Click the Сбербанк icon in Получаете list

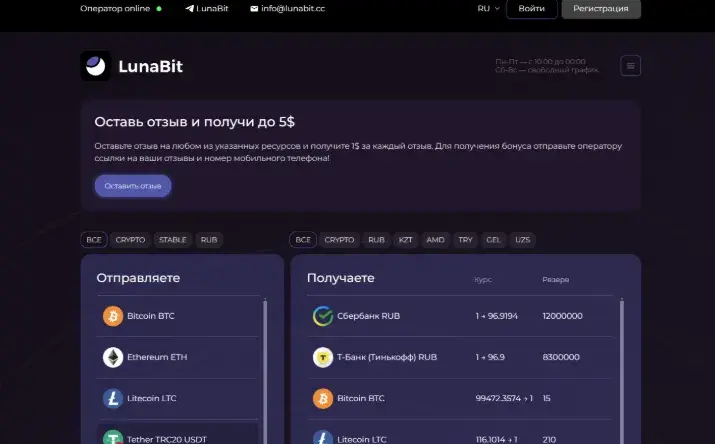click(x=323, y=316)
